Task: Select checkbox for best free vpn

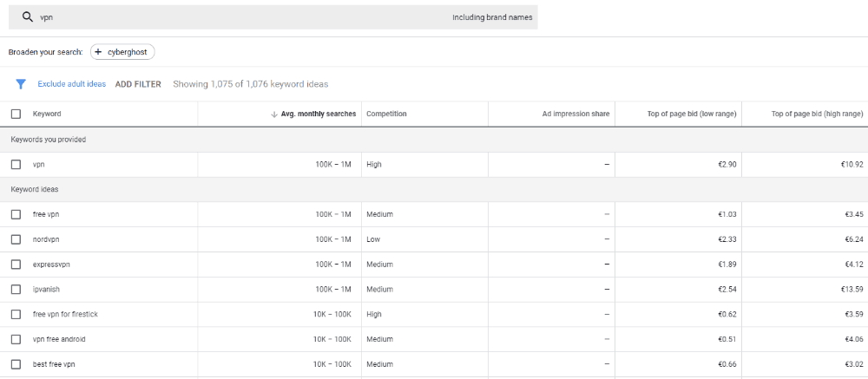Action: tap(16, 364)
